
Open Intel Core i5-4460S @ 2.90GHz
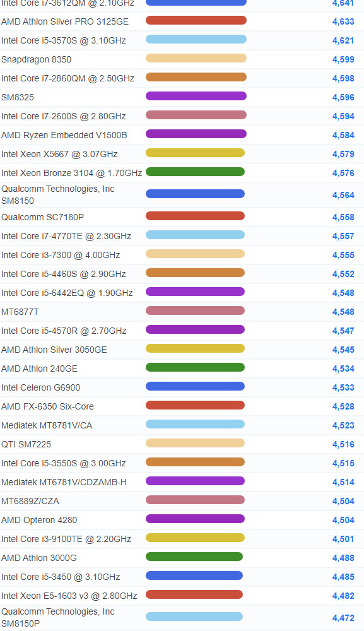pos(64,274)
